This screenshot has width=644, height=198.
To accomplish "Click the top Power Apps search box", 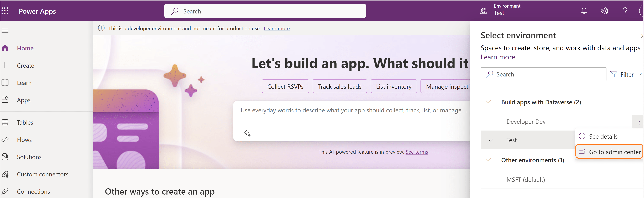I will [265, 11].
